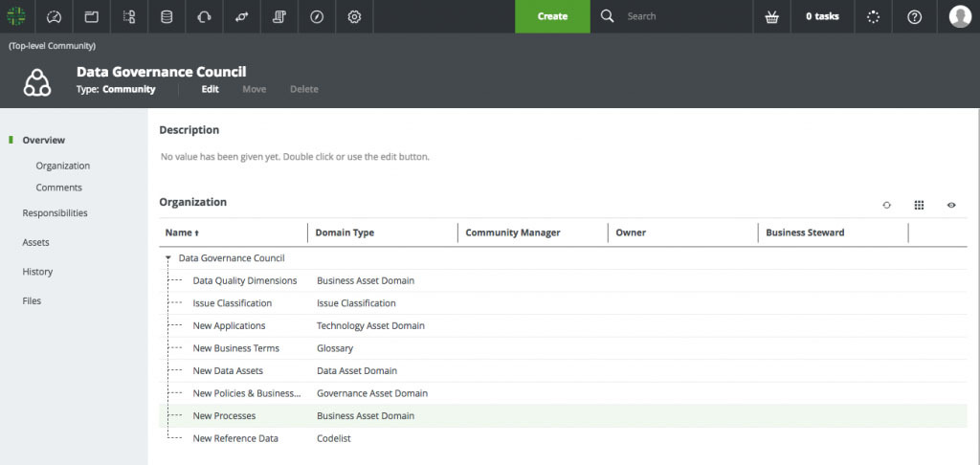The width and height of the screenshot is (980, 465).
Task: Open the stewardship flow icon
Action: tap(242, 17)
